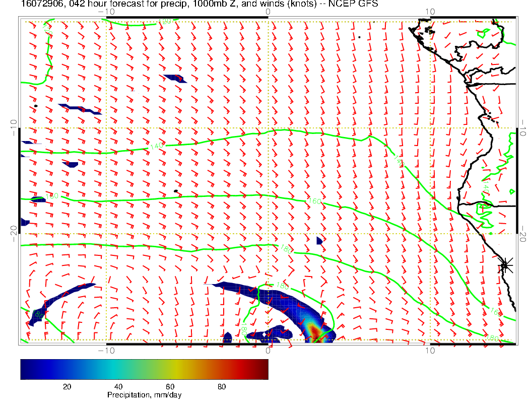This screenshot has height=411, width=532.
Task: Click the "Precipitation, mm/day" colorbar label
Action: click(x=144, y=395)
